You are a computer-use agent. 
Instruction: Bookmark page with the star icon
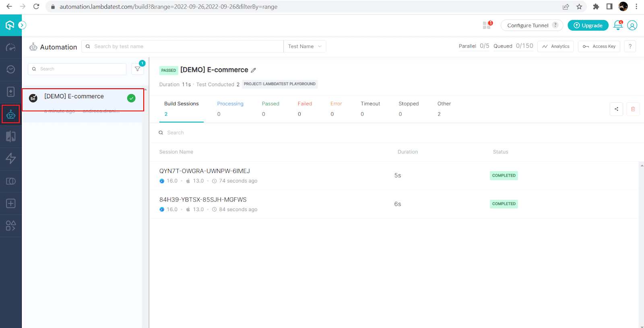pos(579,6)
